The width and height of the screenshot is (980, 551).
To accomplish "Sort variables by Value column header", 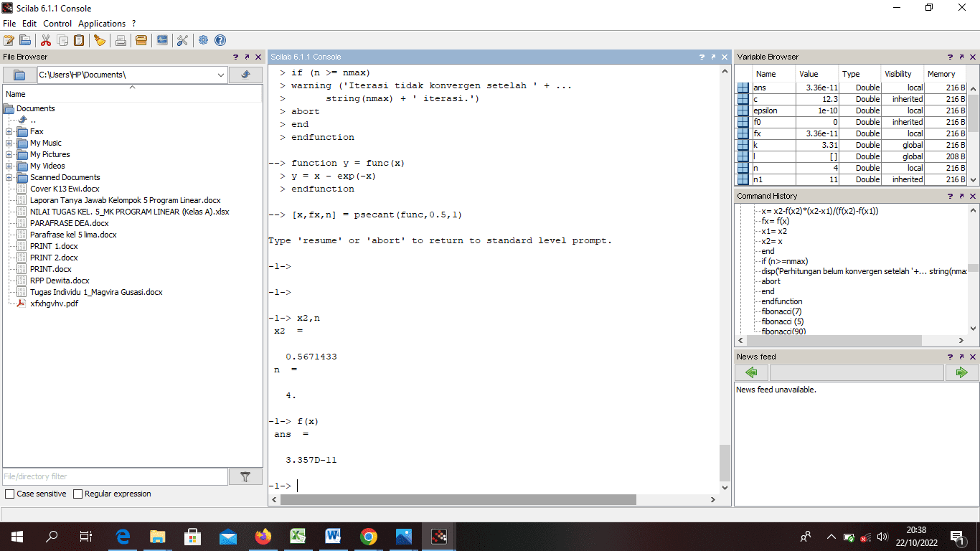I will pos(816,74).
